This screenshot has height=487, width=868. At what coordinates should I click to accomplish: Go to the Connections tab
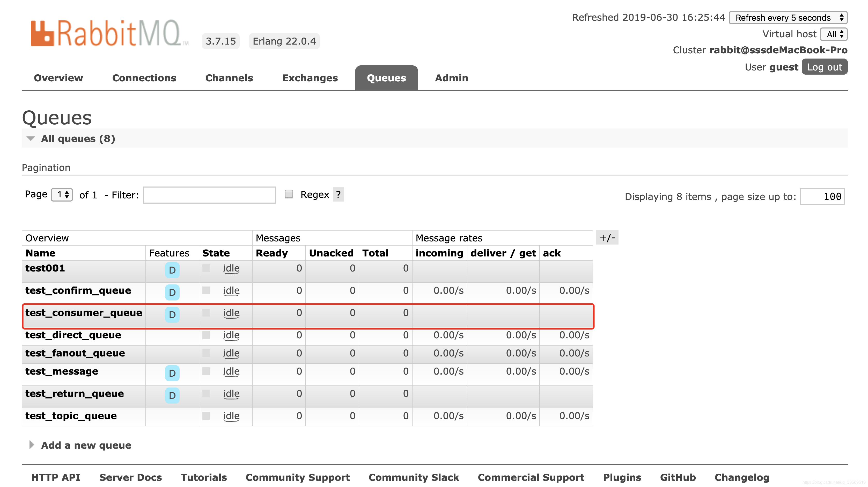tap(144, 78)
